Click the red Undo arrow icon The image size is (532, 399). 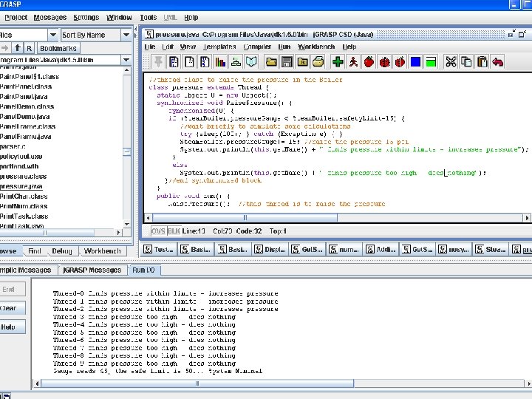(x=497, y=62)
